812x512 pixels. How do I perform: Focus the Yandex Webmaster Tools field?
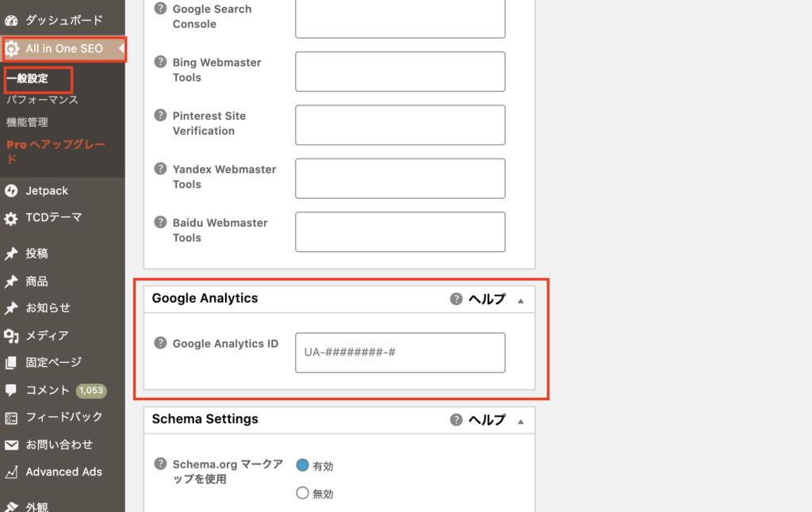click(x=400, y=178)
